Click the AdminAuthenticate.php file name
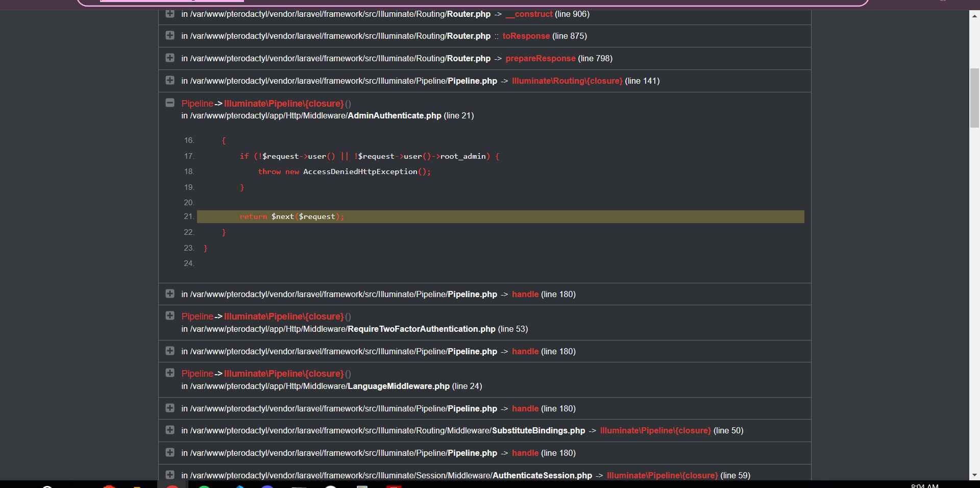Viewport: 980px width, 488px height. (x=394, y=116)
